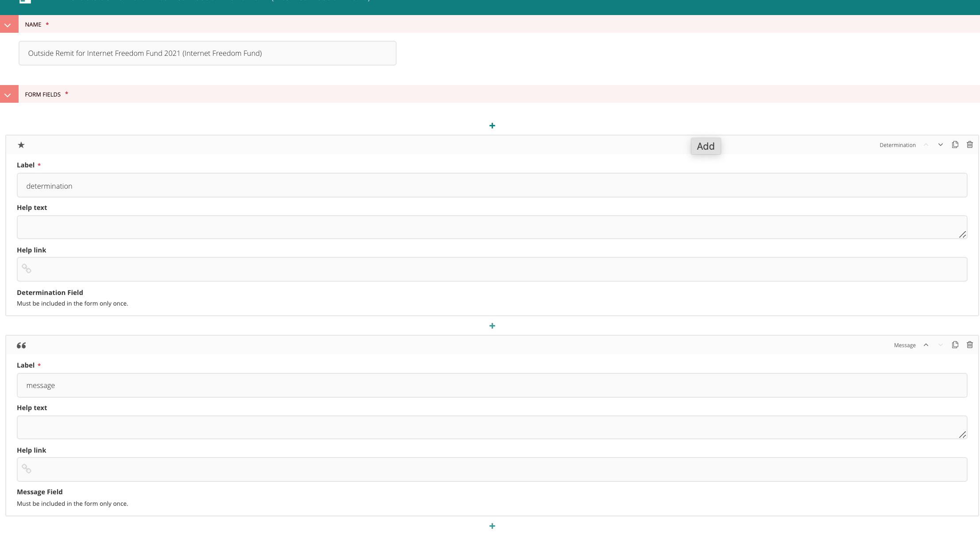The height and width of the screenshot is (535, 980).
Task: Click the form name input showing Outside Remit
Action: [x=207, y=53]
